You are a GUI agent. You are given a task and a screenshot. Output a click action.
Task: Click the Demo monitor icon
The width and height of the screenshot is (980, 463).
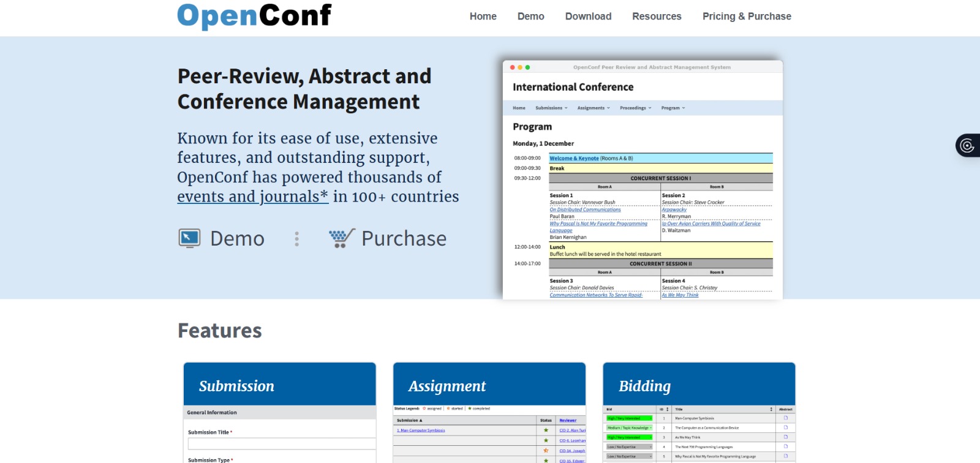click(x=189, y=238)
